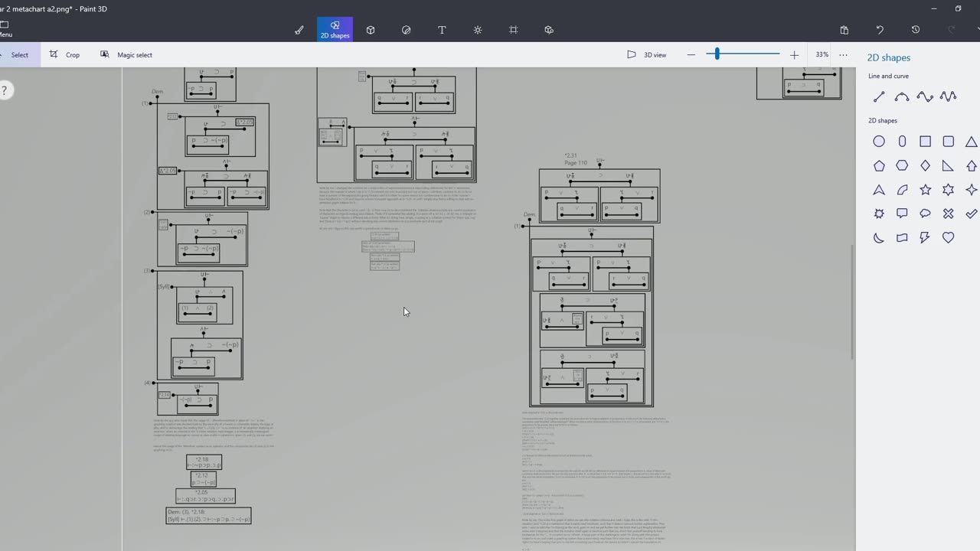
Task: Undo the last action
Action: click(880, 30)
